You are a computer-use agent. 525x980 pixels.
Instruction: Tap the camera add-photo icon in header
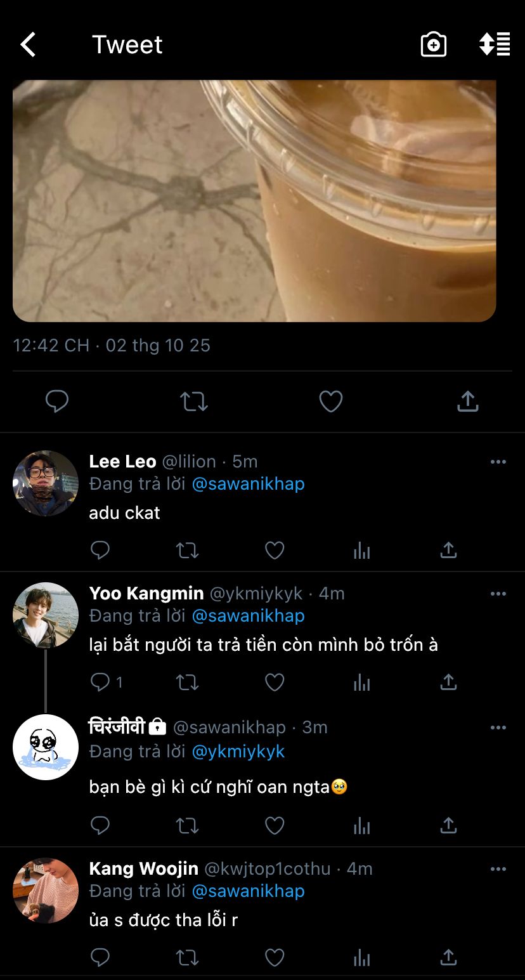[x=434, y=45]
